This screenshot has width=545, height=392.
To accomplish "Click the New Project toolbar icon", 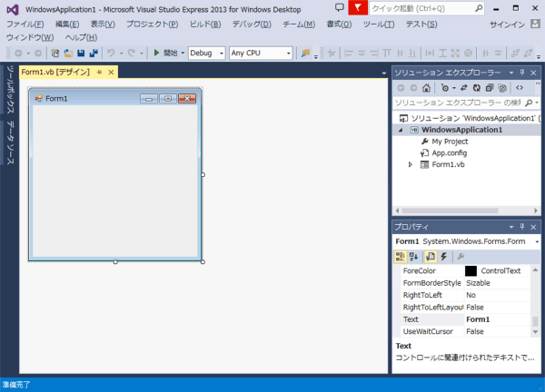I will [x=54, y=54].
